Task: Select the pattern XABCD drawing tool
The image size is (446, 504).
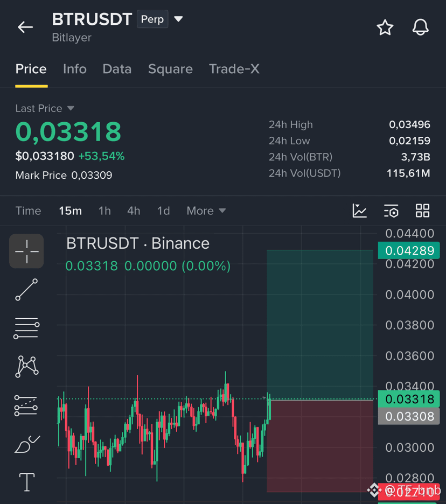Action: (27, 367)
